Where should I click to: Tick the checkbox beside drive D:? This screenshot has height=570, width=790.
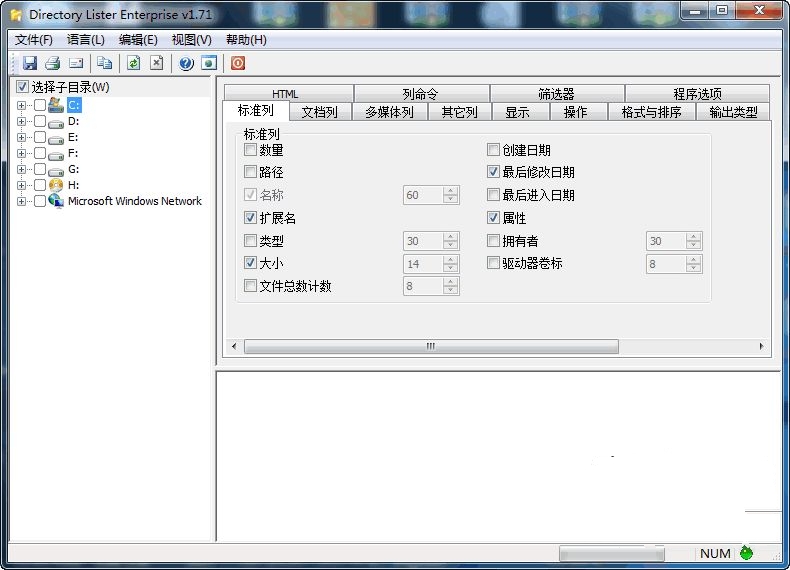[x=40, y=121]
